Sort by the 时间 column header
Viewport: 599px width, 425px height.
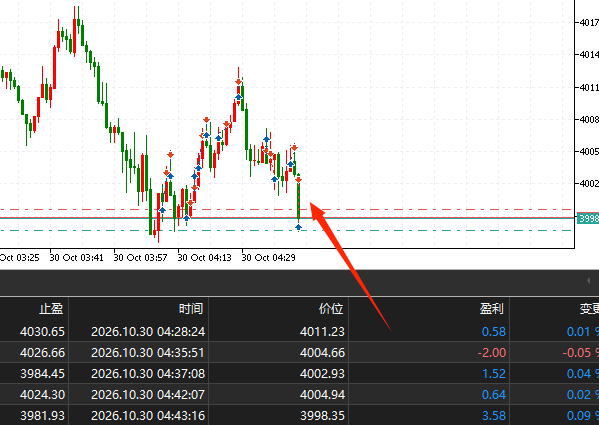tap(191, 309)
